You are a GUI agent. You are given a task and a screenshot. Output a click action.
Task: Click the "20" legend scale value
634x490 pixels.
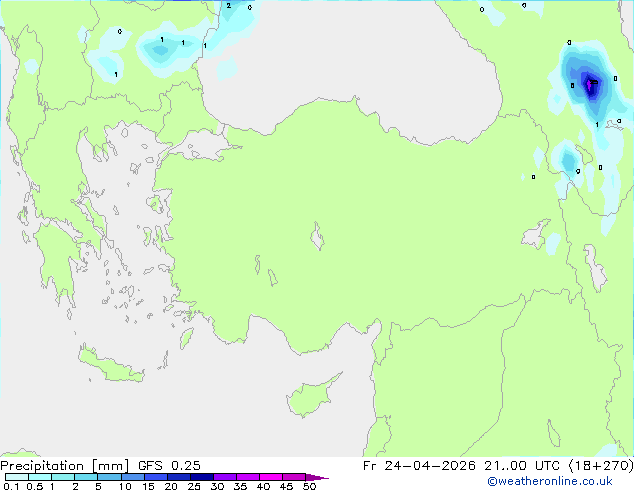[x=171, y=486]
